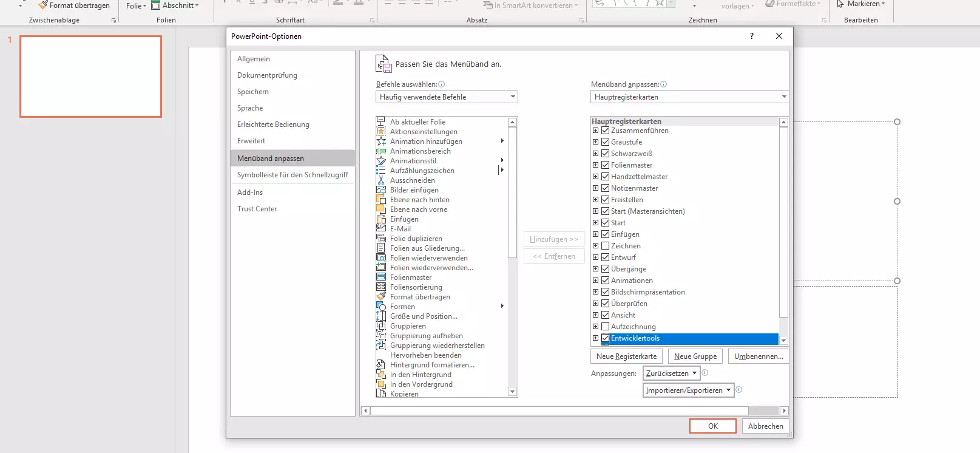Viewport: 980px width, 453px height.
Task: Click the Gruppierung aufheben icon
Action: [381, 335]
